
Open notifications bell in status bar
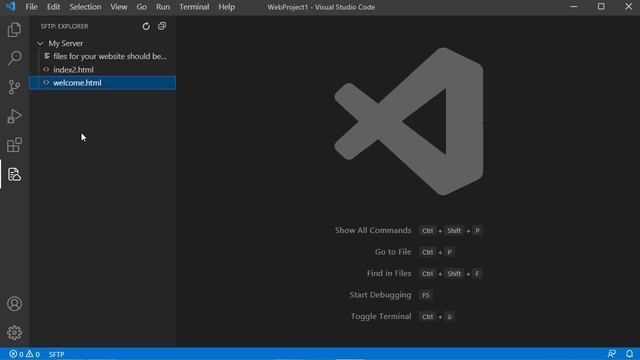coord(629,354)
